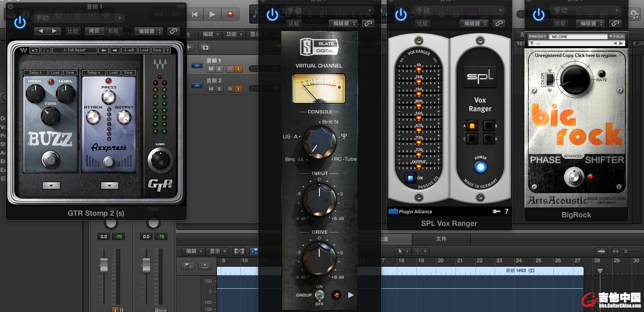This screenshot has height=312, width=644.
Task: Click the WELCOME preset field in BigRock
Action: pyautogui.click(x=578, y=37)
